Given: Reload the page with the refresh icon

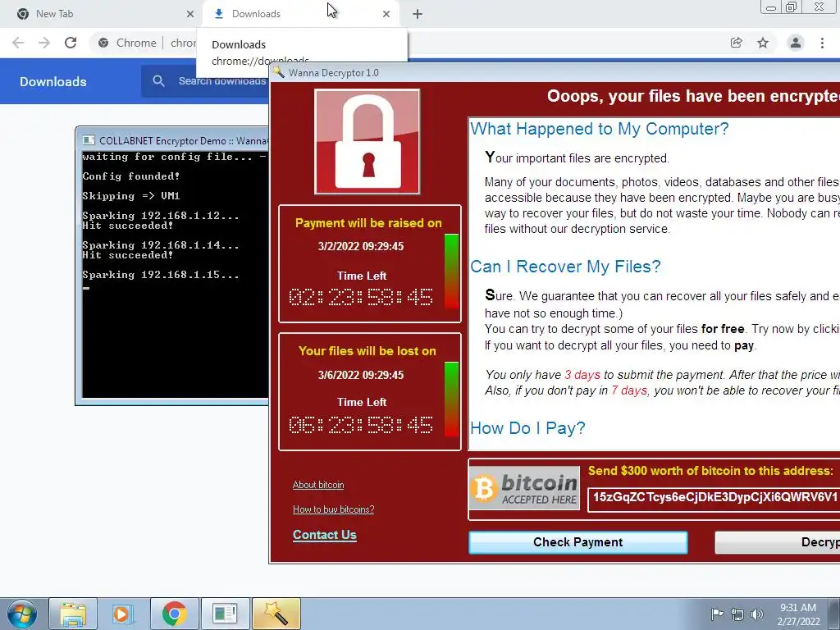Looking at the screenshot, I should click(71, 43).
